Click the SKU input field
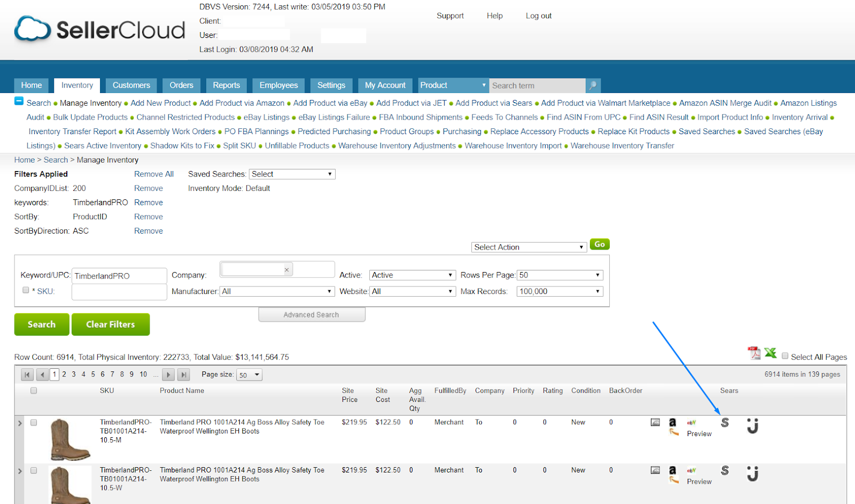855x504 pixels. click(x=119, y=292)
